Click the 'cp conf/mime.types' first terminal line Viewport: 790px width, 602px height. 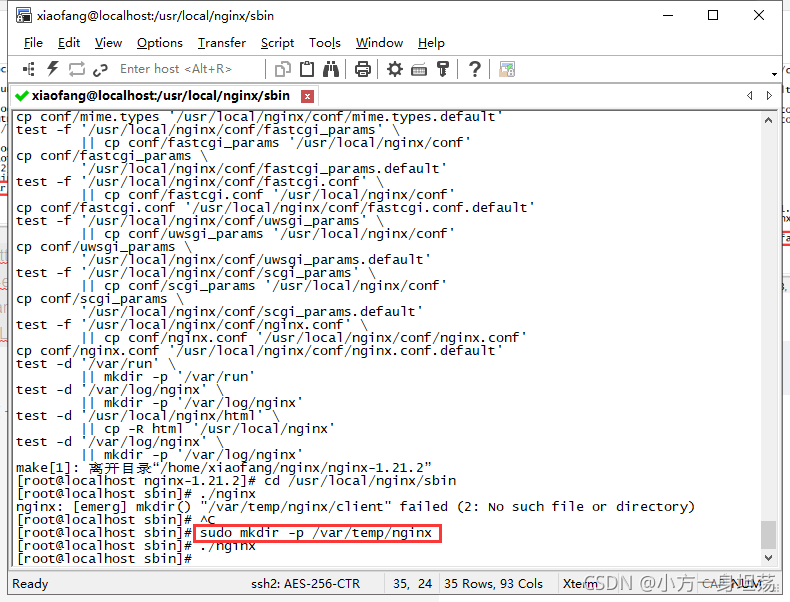[259, 117]
